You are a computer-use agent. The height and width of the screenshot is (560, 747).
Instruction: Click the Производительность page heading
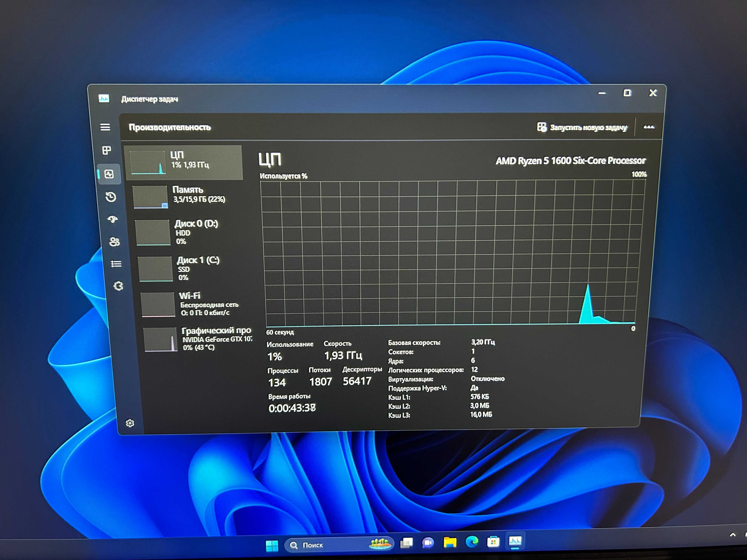pyautogui.click(x=170, y=127)
